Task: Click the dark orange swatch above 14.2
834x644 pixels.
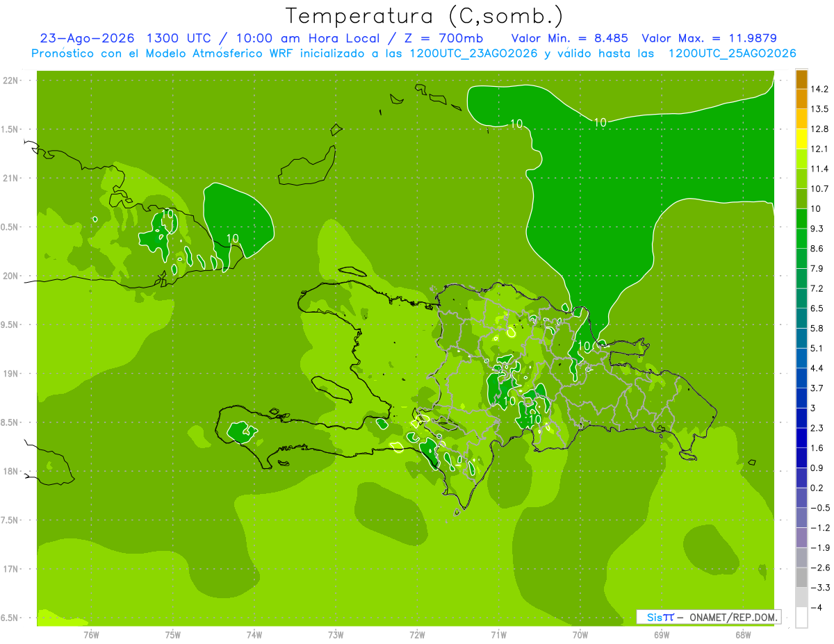Action: [801, 79]
